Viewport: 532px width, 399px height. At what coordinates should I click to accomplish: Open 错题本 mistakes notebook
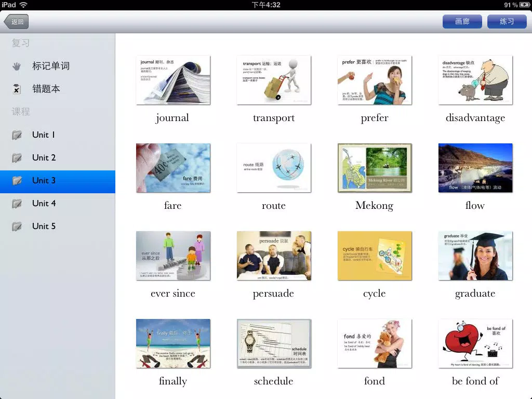58,89
